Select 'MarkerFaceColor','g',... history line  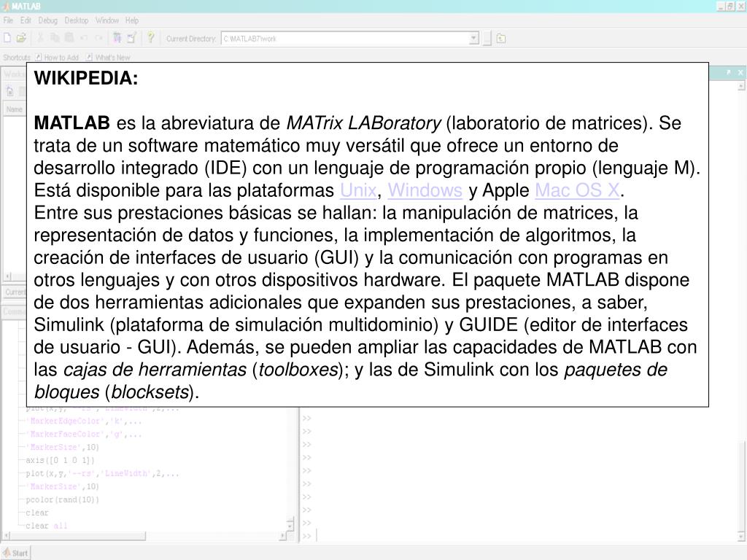point(83,435)
